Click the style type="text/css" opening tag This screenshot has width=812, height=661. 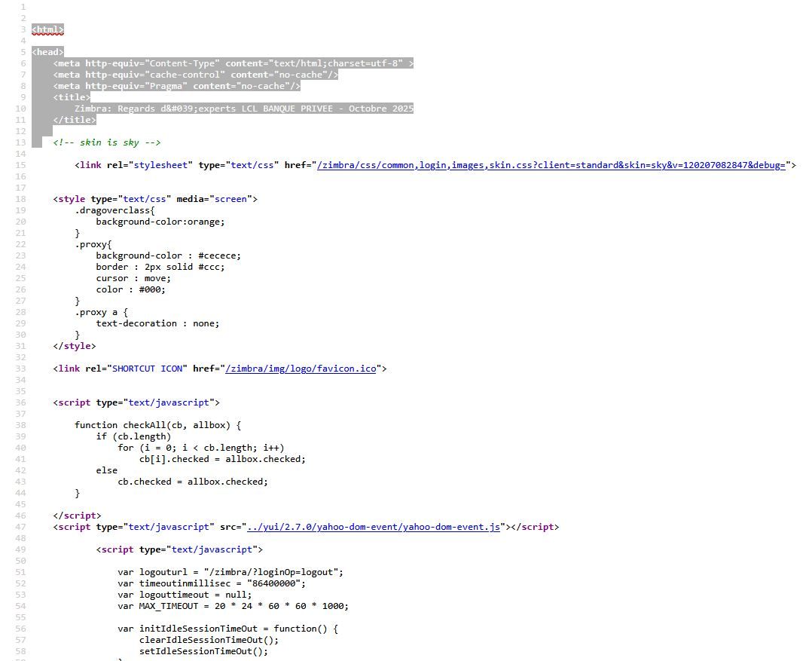(x=155, y=199)
